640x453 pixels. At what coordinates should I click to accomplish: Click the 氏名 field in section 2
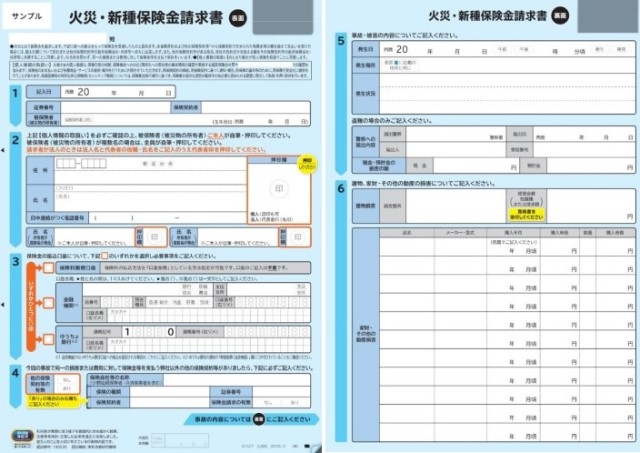pos(151,198)
